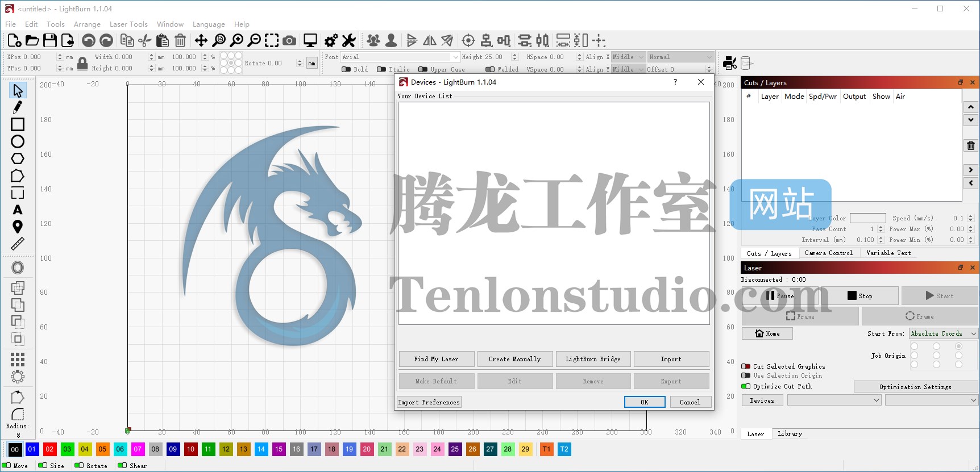Switch to the Variable Text tab
The width and height of the screenshot is (980, 472).
[x=888, y=253]
